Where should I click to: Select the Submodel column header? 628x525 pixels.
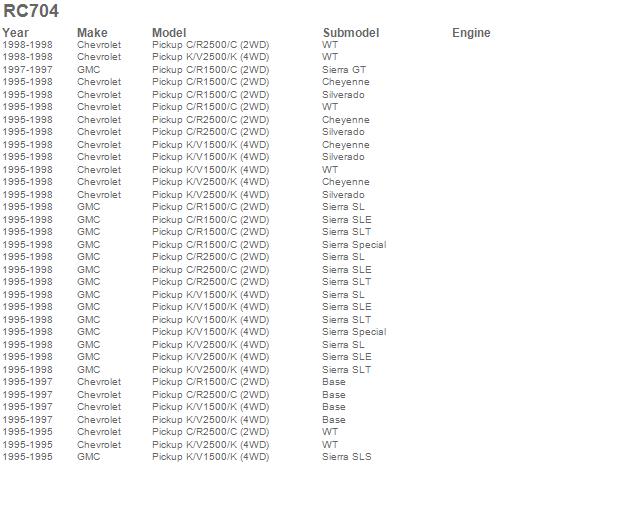[351, 33]
